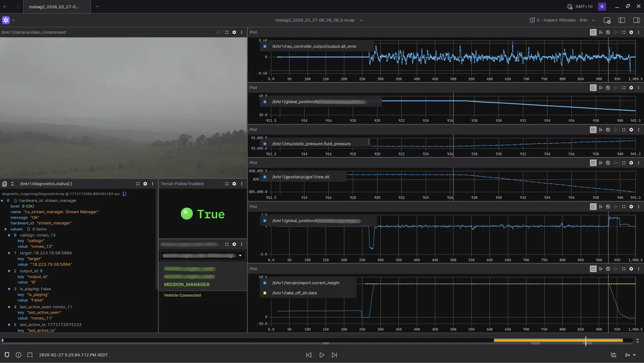The height and width of the screenshot is (363, 644).
Task: Click the playhead on the timeline scrubber
Action: pyautogui.click(x=586, y=341)
